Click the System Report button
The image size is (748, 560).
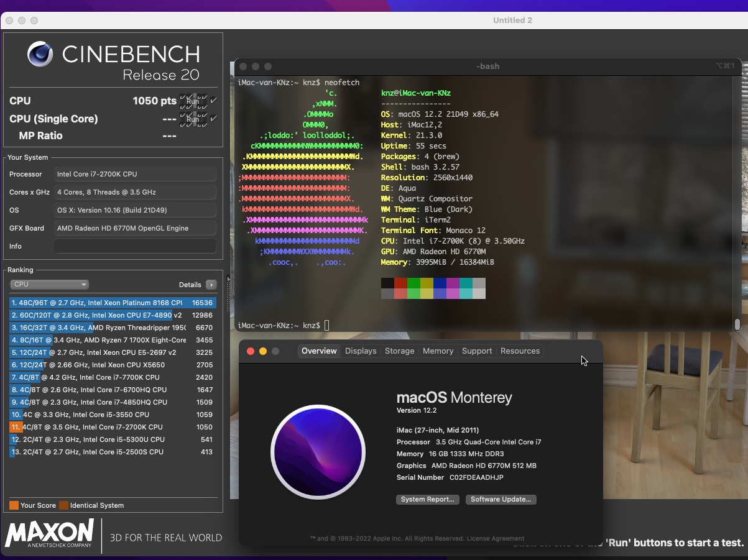[x=428, y=500]
